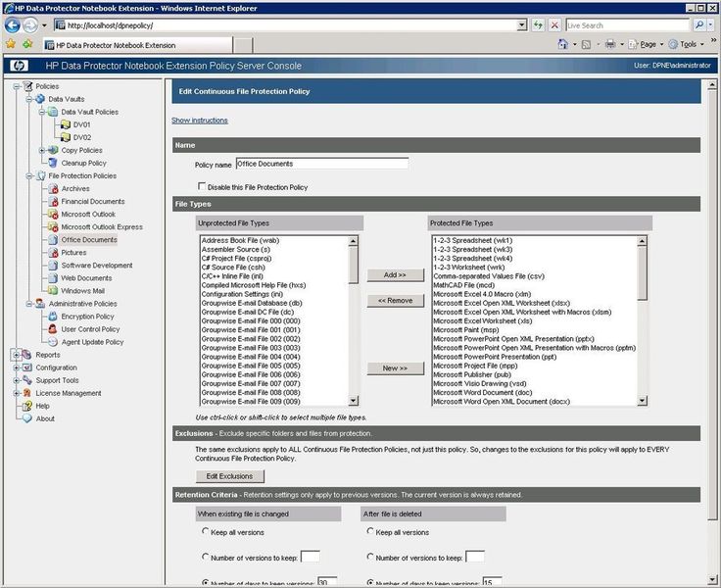This screenshot has height=588, width=721.
Task: Open the Page menu in toolbar
Action: (x=648, y=44)
